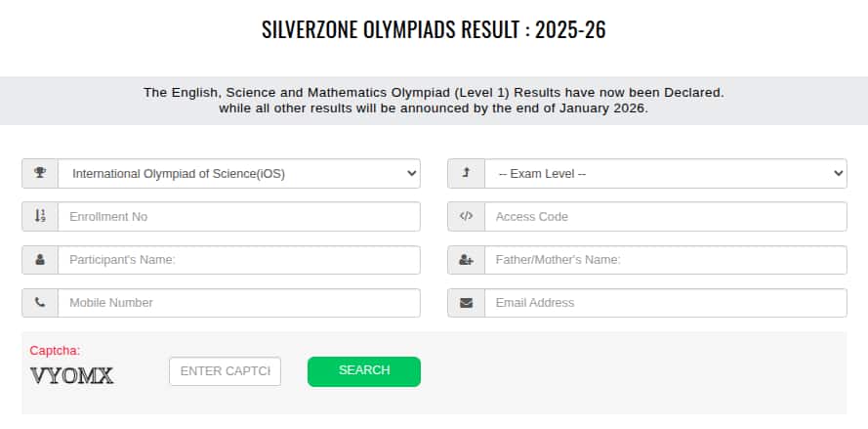Click the VYOMX captcha image
The image size is (868, 429).
(x=72, y=375)
